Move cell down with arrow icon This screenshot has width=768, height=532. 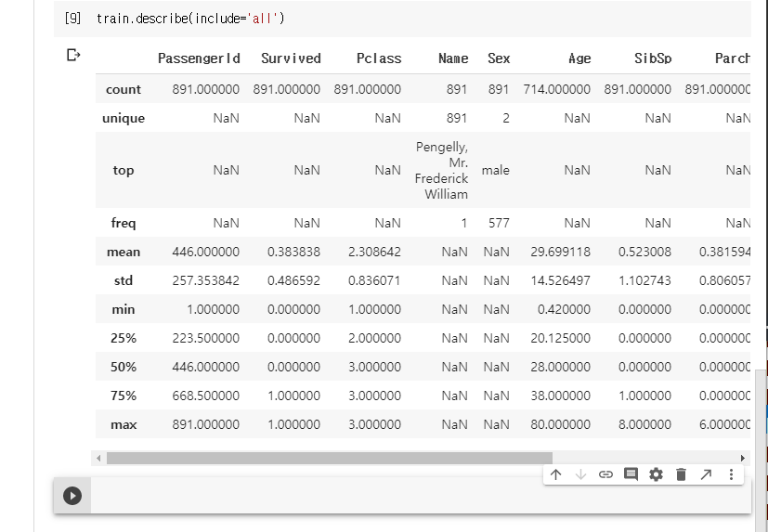point(580,474)
